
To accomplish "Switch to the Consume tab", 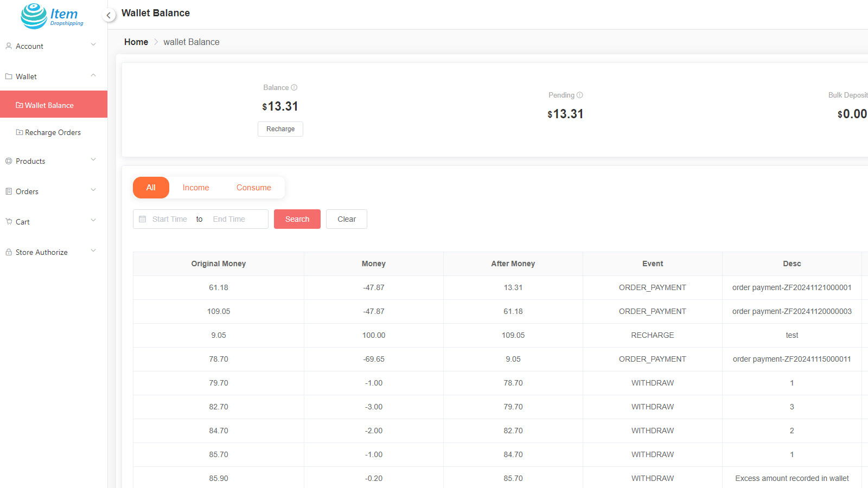I will tap(254, 188).
